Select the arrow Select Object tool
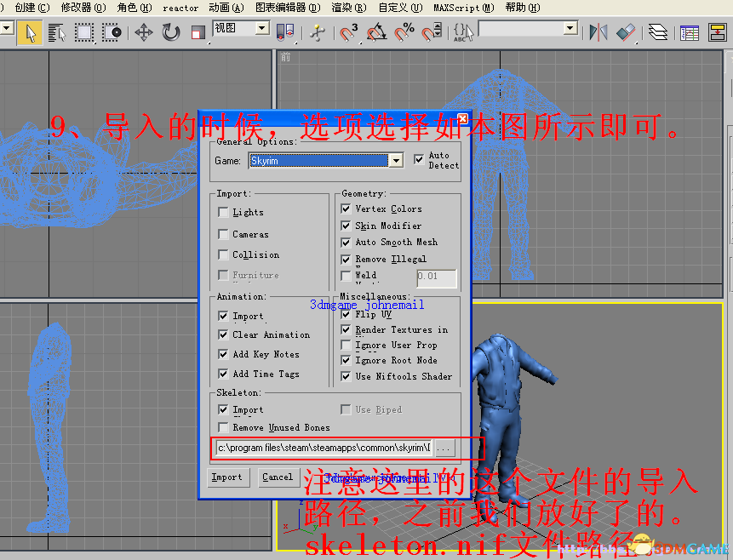This screenshot has width=733, height=560. 31,32
